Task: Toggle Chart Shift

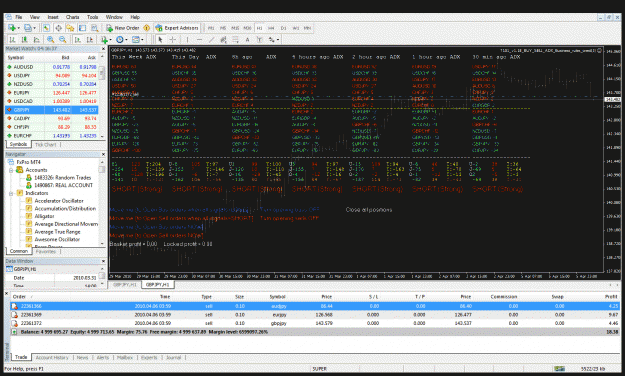Action: tap(90, 39)
